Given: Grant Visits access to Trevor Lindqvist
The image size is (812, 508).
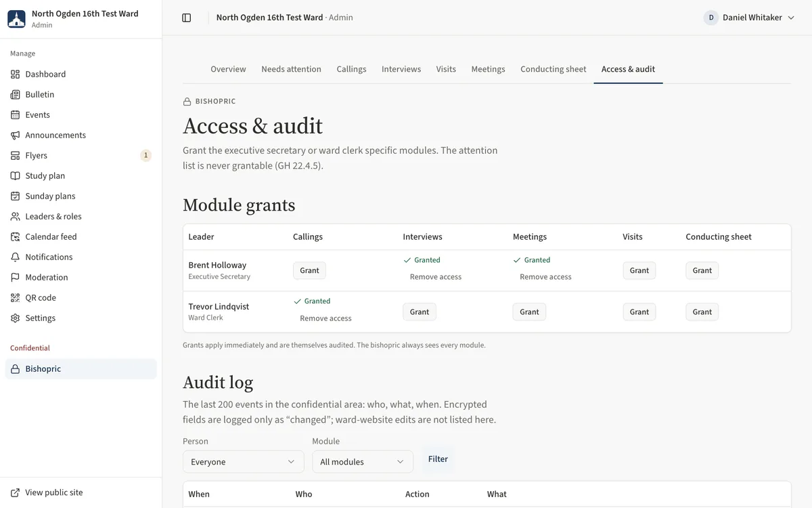Looking at the screenshot, I should [x=639, y=312].
